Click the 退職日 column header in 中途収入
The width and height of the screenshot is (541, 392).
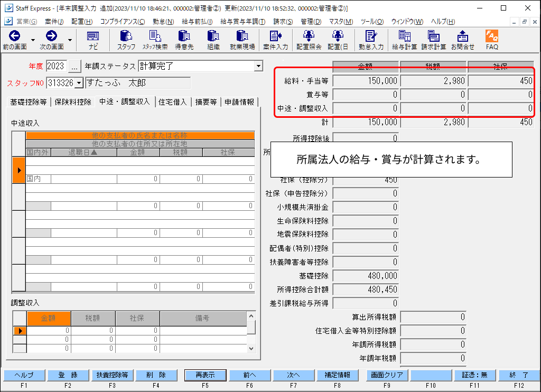click(84, 153)
